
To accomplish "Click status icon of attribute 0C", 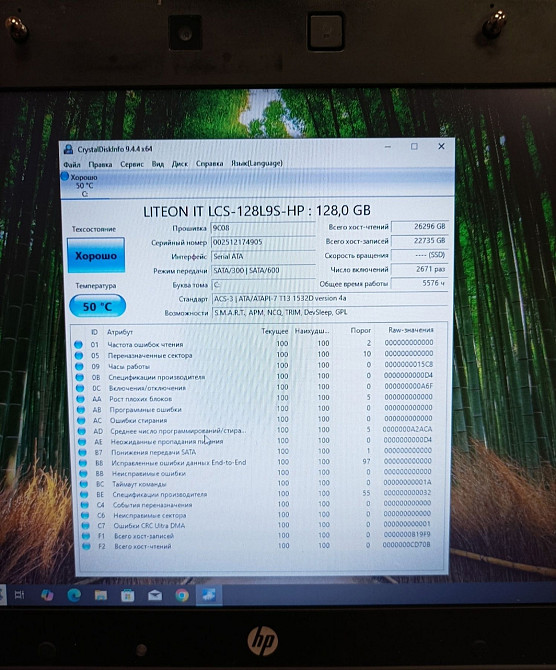I will pyautogui.click(x=80, y=388).
